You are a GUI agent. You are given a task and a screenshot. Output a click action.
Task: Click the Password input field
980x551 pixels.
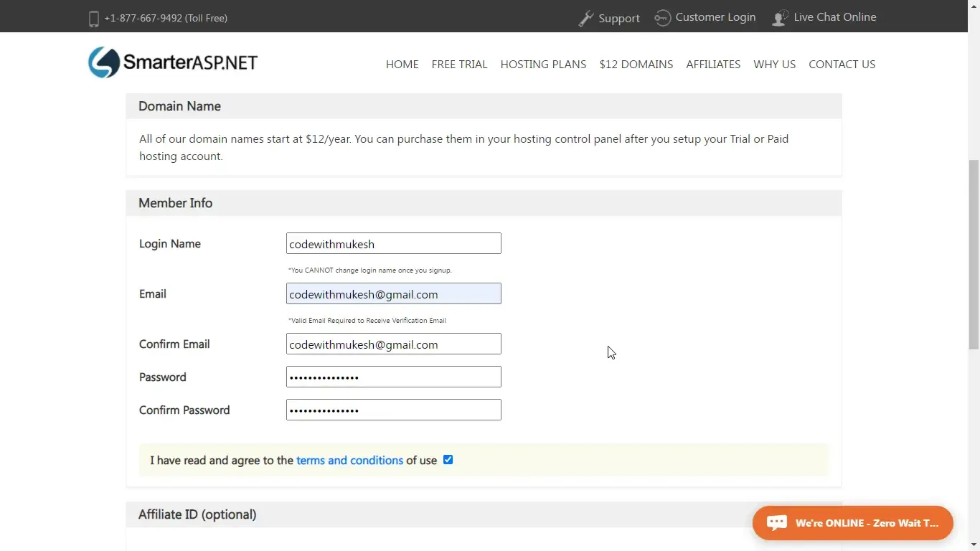click(393, 377)
